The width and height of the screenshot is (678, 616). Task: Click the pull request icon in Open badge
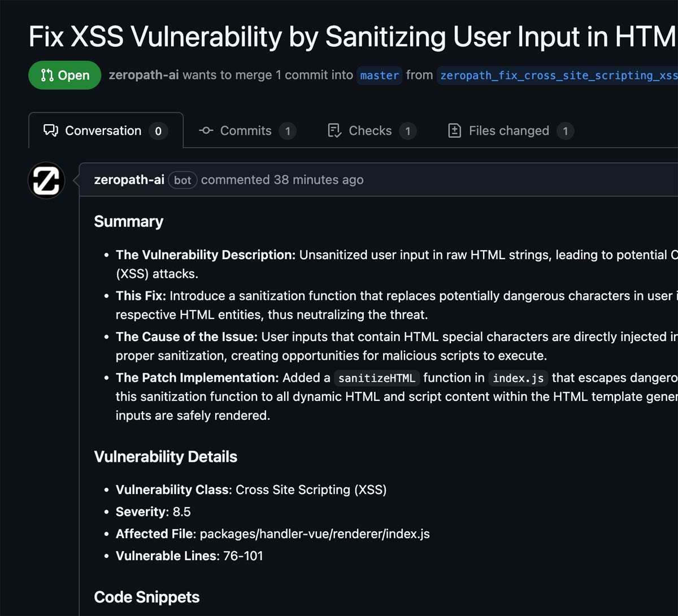click(47, 76)
